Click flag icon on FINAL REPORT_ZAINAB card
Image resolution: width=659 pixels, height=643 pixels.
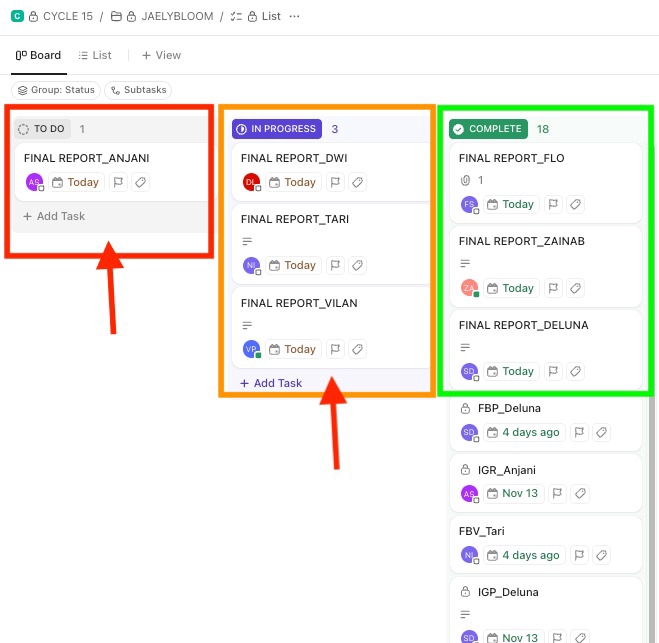coord(553,288)
